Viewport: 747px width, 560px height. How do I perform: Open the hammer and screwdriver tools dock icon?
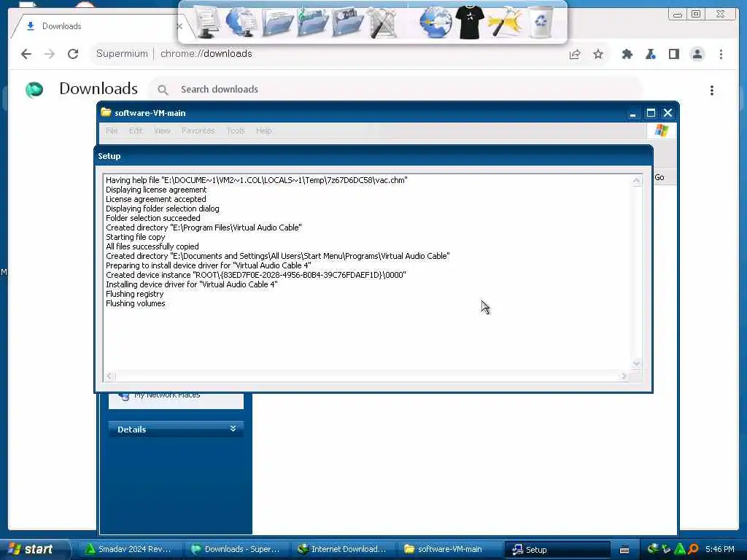pos(382,23)
